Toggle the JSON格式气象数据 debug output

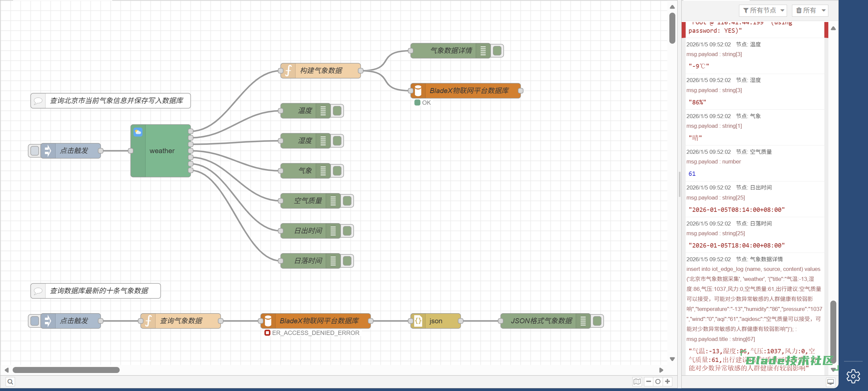(x=597, y=321)
